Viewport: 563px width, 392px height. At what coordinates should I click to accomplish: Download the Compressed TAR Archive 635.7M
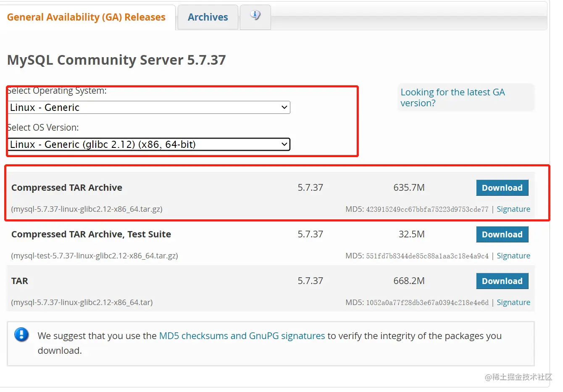click(502, 188)
